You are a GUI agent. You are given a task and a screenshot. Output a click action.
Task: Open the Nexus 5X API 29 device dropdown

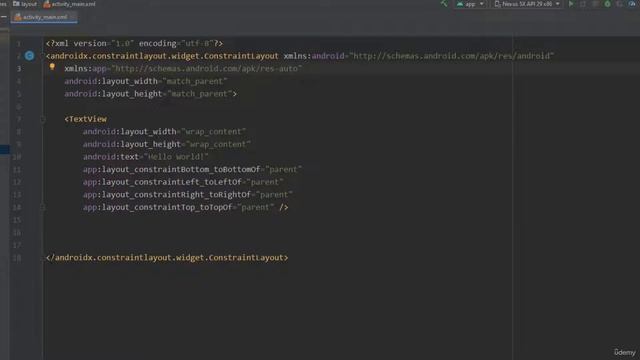(x=527, y=4)
